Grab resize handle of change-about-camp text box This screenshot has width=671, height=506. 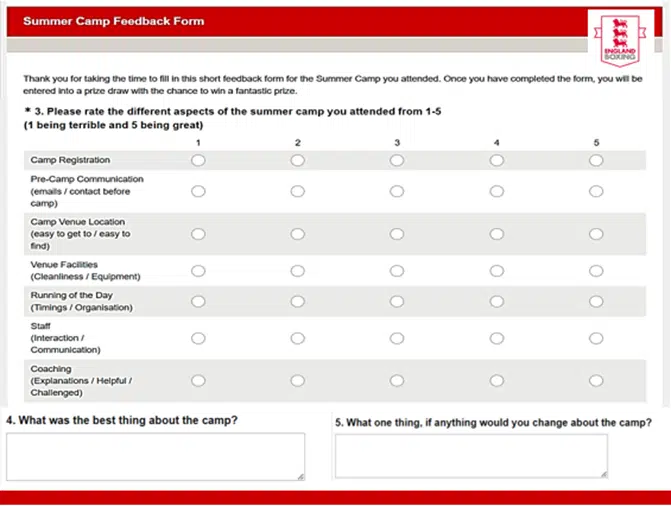point(602,473)
